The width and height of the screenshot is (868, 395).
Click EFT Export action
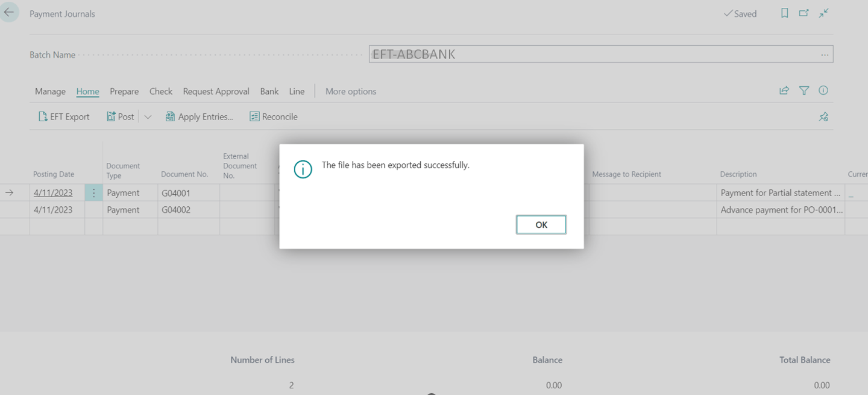click(64, 117)
